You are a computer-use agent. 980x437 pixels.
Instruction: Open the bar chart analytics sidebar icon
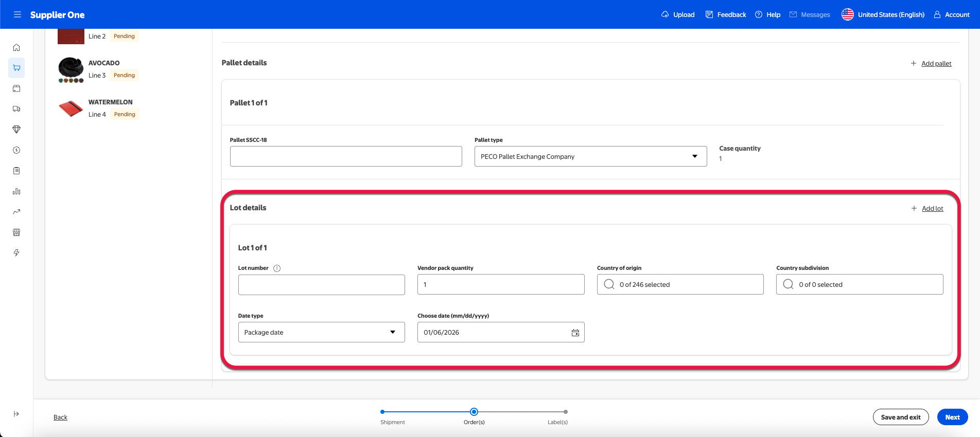click(16, 191)
